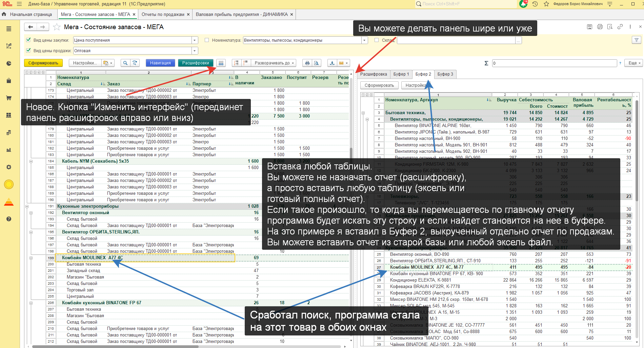Select Комбайн MOULINEX A77 4C, M-77 row in buffer
This screenshot has height=348, width=644.
[x=503, y=267]
